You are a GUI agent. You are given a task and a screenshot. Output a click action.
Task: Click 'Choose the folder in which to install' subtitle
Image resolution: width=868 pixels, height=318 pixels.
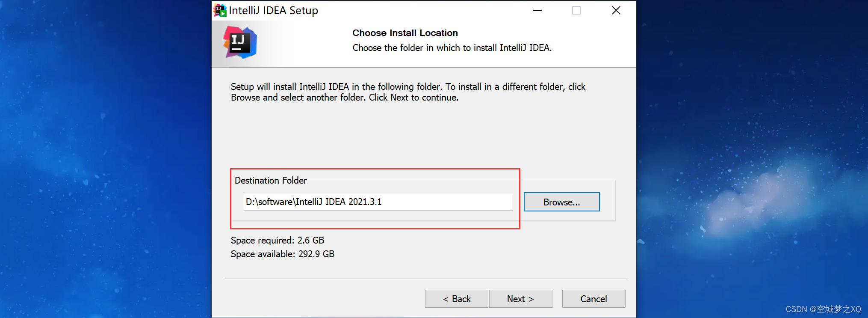pyautogui.click(x=452, y=48)
